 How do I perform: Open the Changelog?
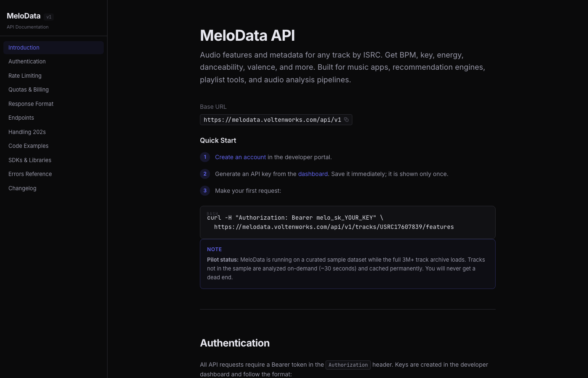click(x=22, y=188)
